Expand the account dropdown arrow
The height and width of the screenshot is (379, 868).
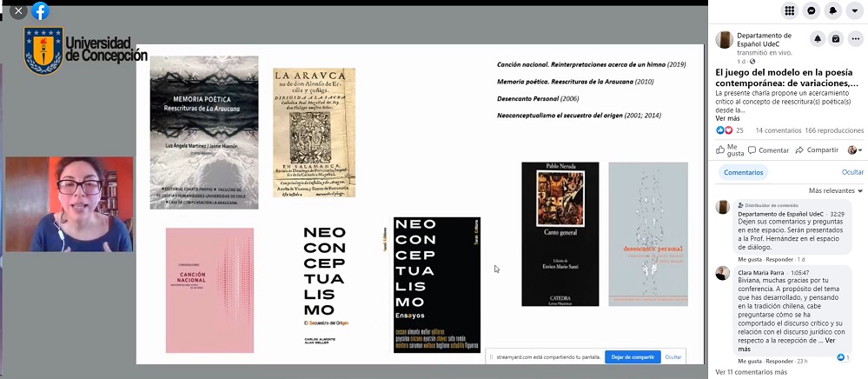pyautogui.click(x=855, y=10)
